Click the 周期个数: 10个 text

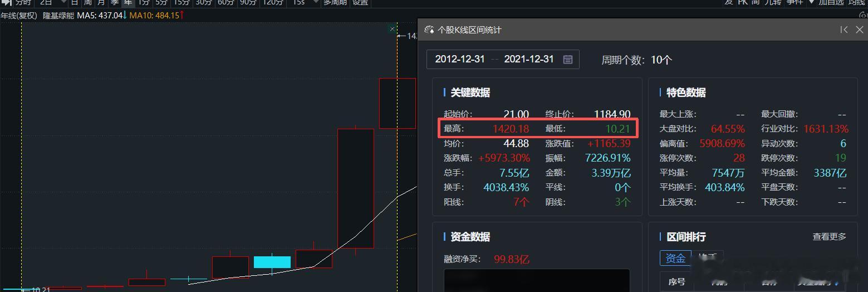click(637, 60)
